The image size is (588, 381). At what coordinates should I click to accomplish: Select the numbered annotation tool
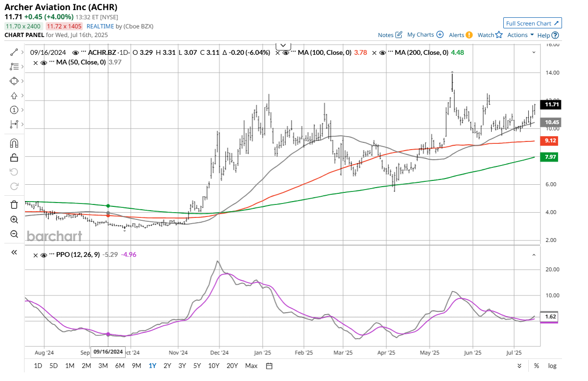click(13, 110)
